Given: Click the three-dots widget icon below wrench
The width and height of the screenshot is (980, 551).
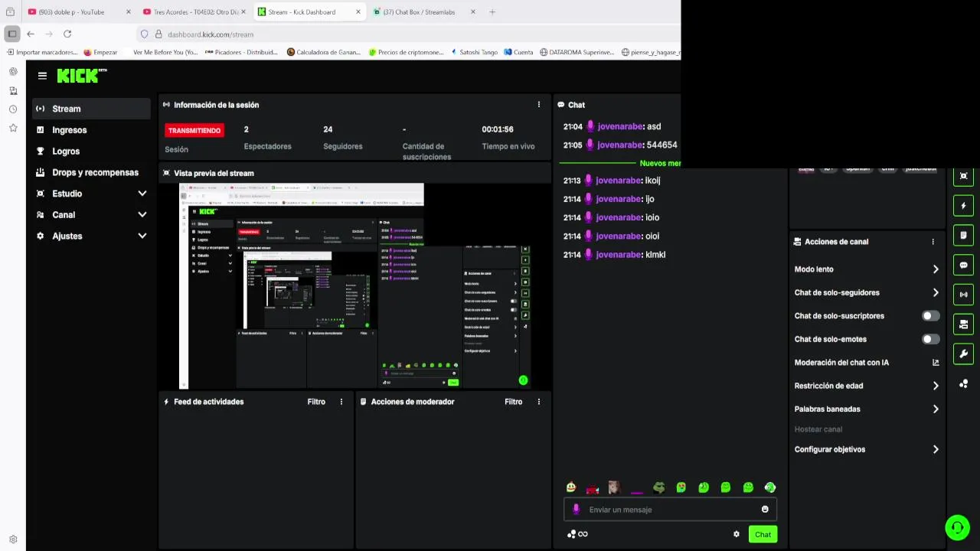Looking at the screenshot, I should [964, 383].
